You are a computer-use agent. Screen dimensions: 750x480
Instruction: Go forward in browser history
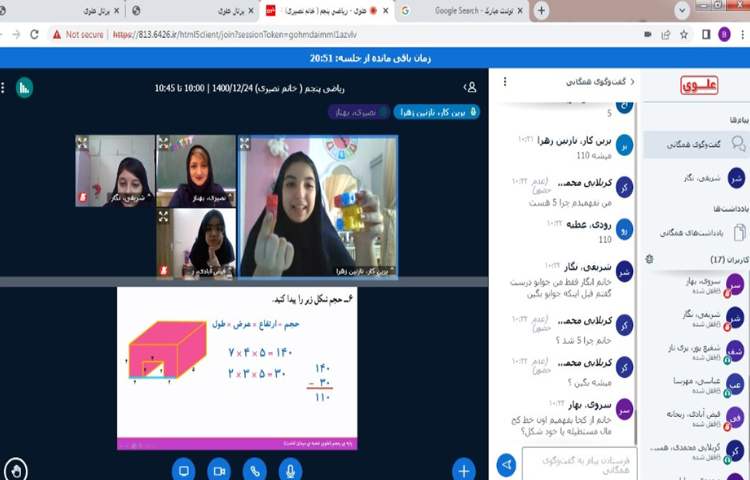click(x=16, y=34)
